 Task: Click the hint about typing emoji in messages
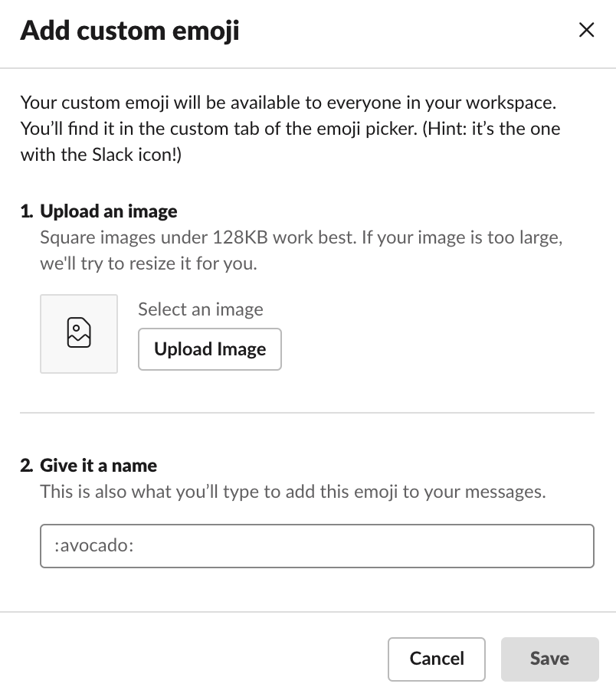tap(293, 492)
